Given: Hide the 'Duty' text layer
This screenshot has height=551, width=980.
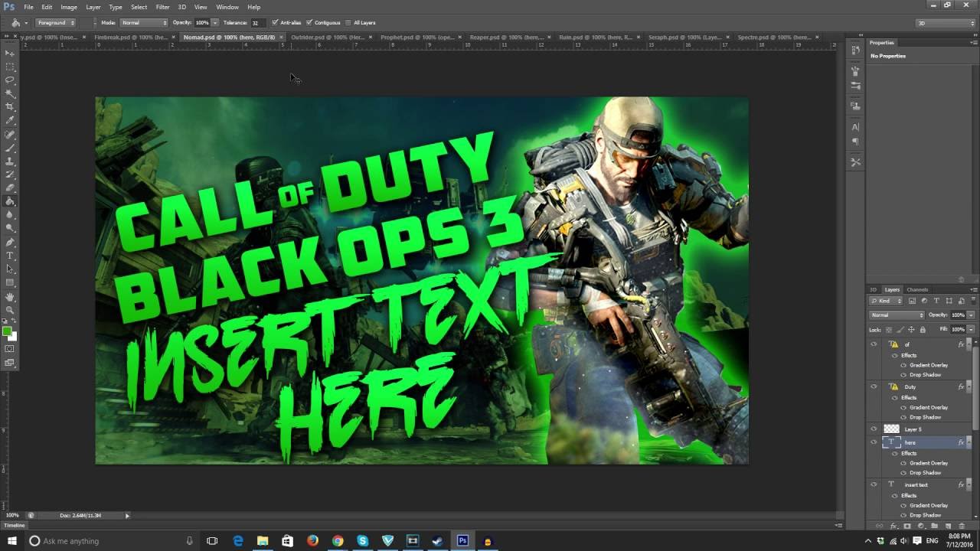Looking at the screenshot, I should [874, 386].
